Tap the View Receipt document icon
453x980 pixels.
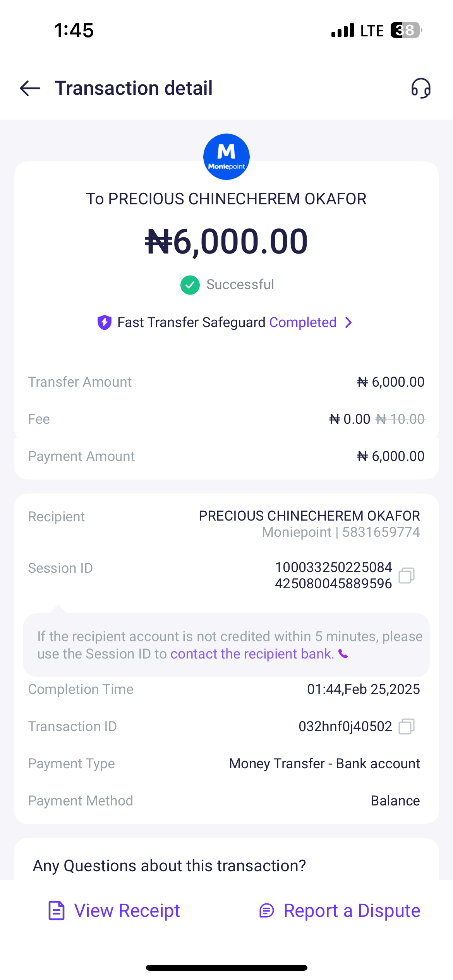point(57,910)
